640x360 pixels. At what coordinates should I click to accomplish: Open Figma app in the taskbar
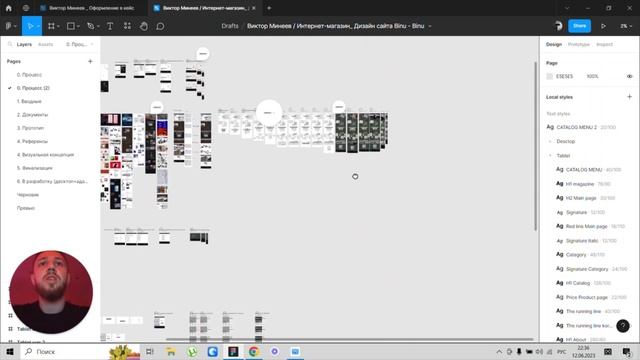[233, 351]
